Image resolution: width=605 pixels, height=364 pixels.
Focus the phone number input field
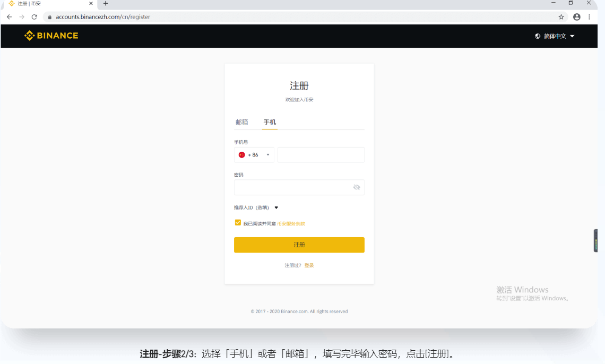(x=321, y=155)
